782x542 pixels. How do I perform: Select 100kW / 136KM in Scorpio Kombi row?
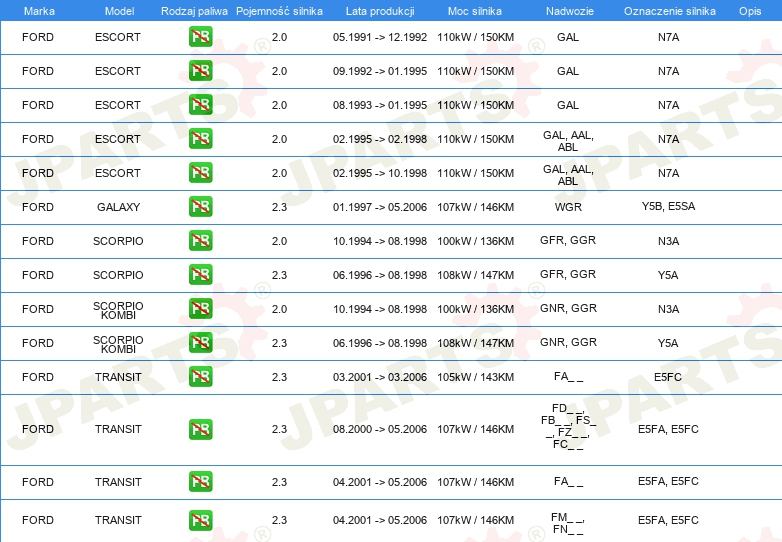pos(475,309)
